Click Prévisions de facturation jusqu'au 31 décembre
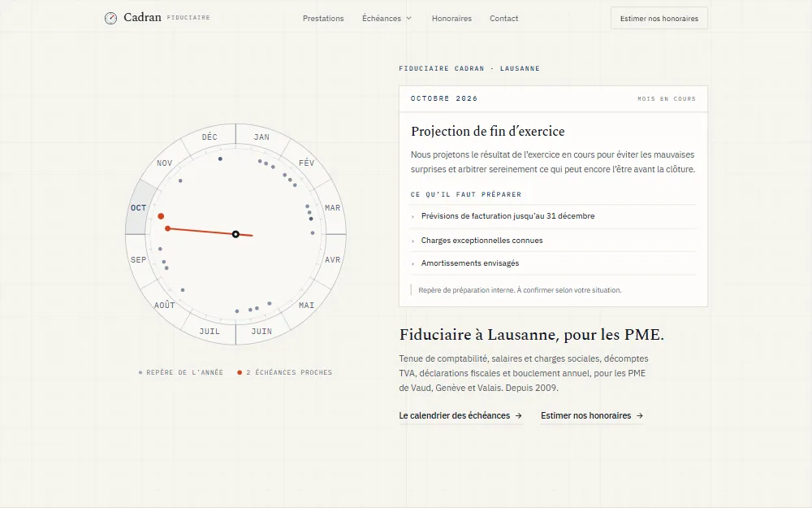Screen dimensions: 812x508 [508, 216]
